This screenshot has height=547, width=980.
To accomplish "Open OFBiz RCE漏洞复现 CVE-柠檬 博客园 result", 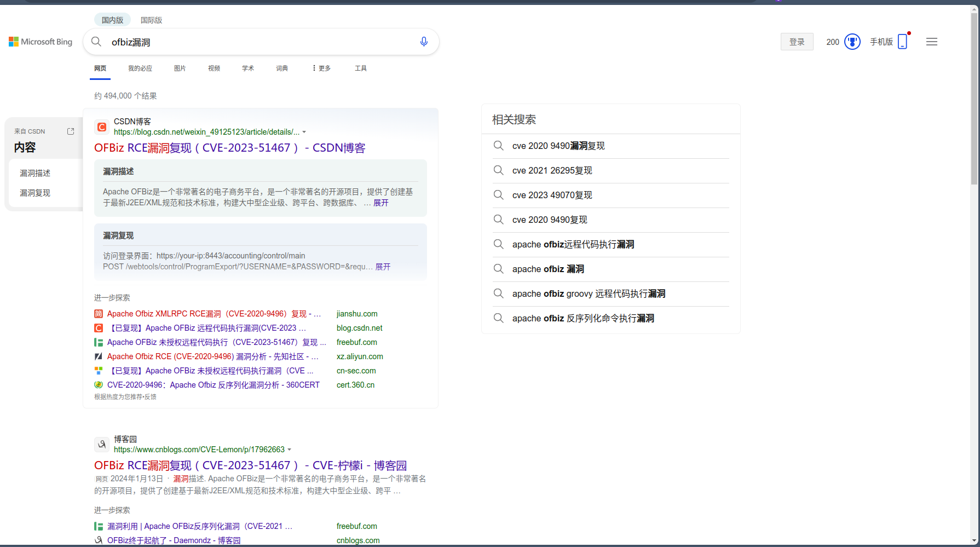I will (x=251, y=465).
